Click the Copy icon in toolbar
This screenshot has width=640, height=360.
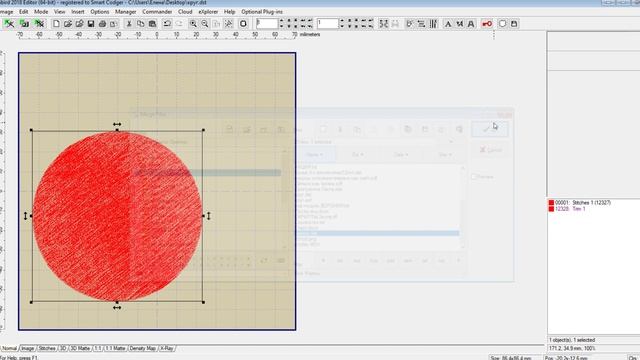(140, 24)
